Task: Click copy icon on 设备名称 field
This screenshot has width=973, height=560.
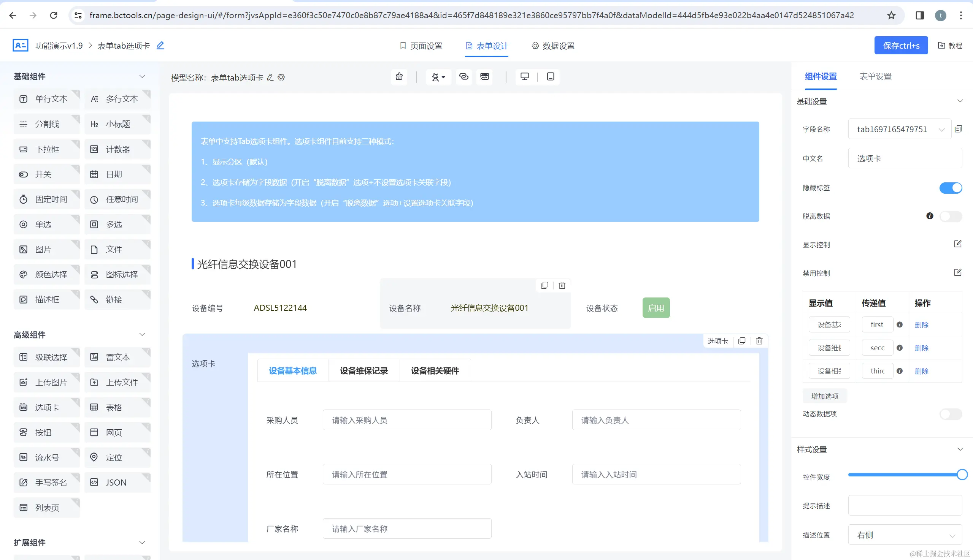Action: (544, 285)
